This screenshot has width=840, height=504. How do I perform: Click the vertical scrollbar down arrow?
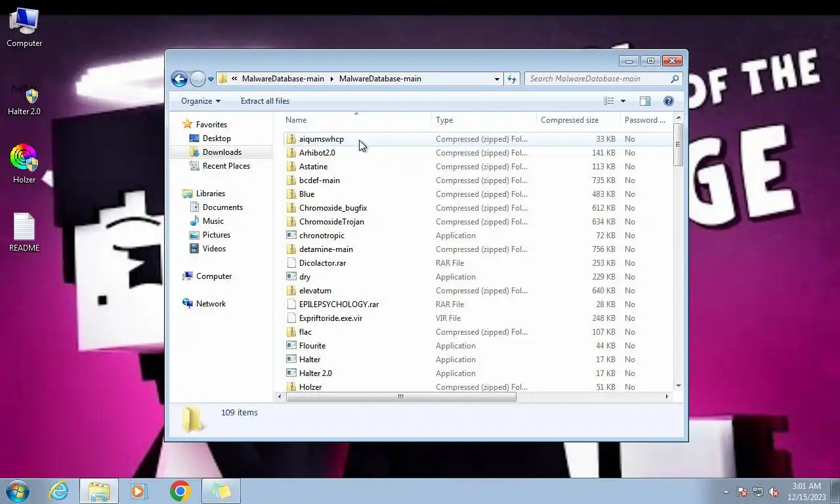(678, 386)
